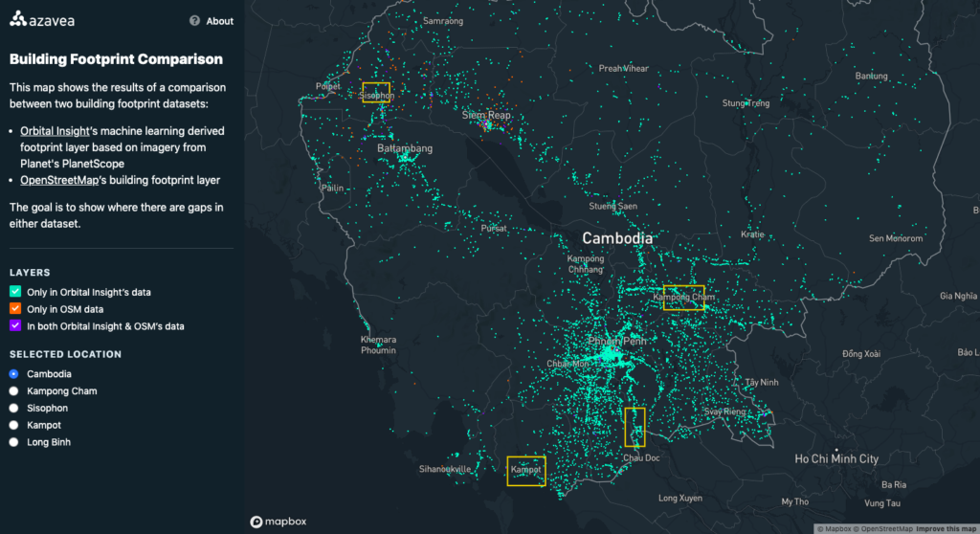Click the Siem Reap city label
This screenshot has height=534, width=980.
(486, 115)
